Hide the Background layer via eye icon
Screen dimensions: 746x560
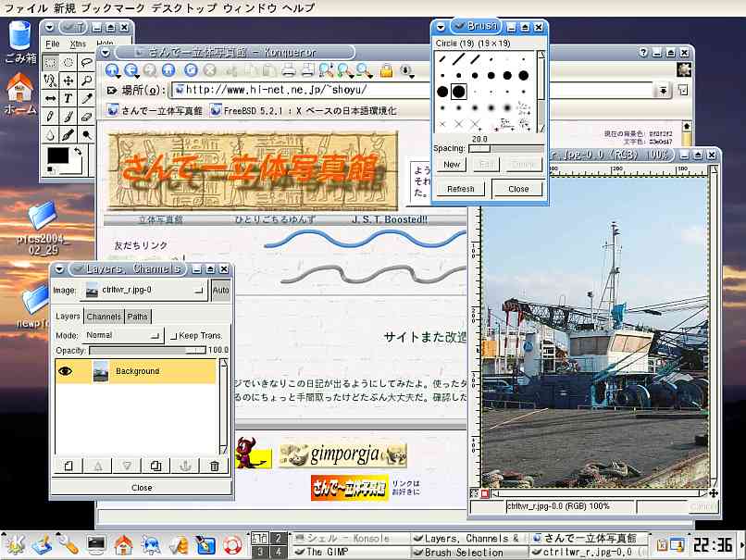tap(66, 371)
